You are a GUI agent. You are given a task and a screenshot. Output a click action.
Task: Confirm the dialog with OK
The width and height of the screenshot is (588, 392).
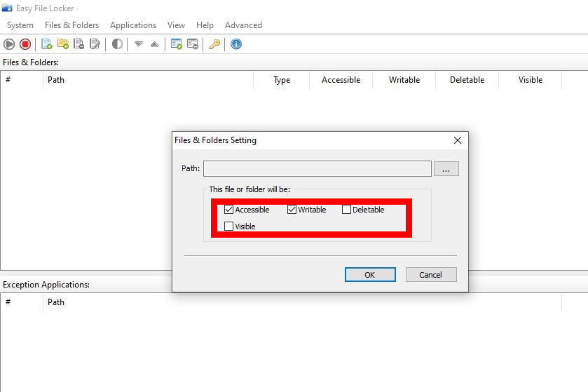(370, 275)
